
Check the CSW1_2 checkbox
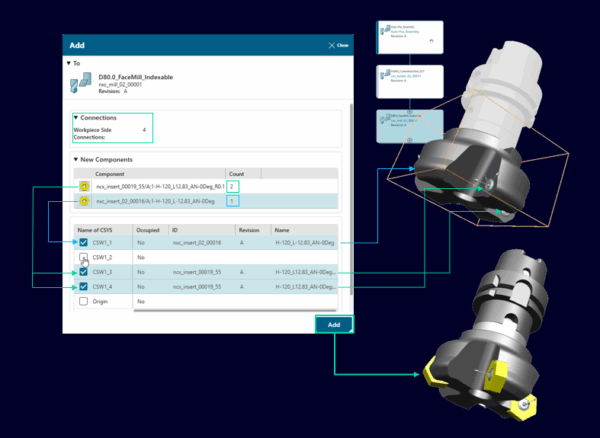pyautogui.click(x=84, y=257)
